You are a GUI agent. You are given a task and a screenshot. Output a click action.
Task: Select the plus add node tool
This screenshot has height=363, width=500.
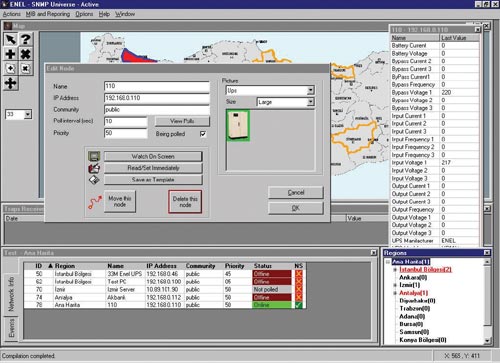coord(11,54)
